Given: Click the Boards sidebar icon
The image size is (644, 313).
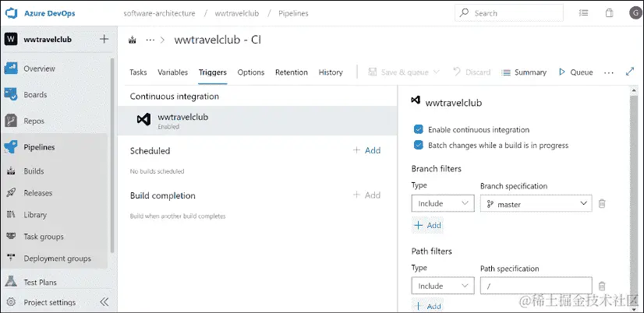Looking at the screenshot, I should [11, 95].
